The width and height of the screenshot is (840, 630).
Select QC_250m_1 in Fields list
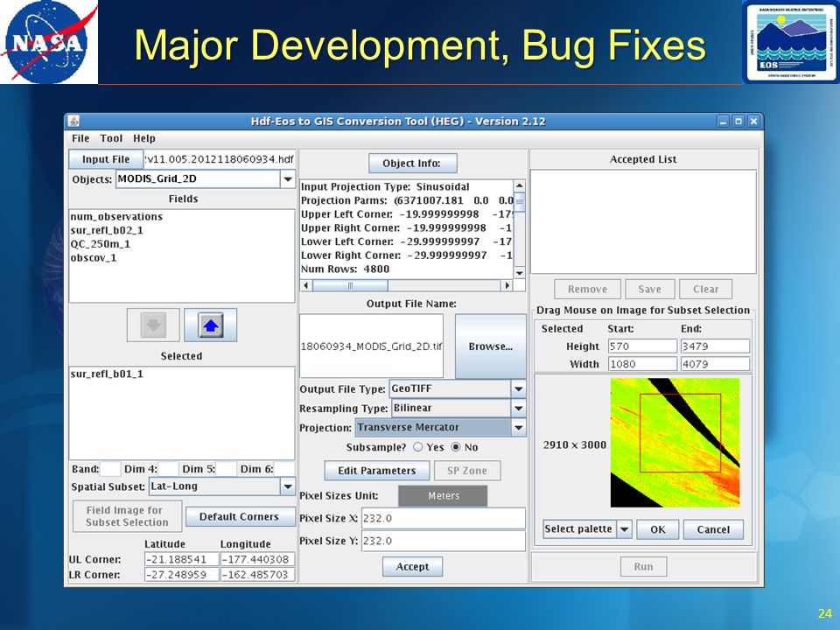click(x=100, y=244)
